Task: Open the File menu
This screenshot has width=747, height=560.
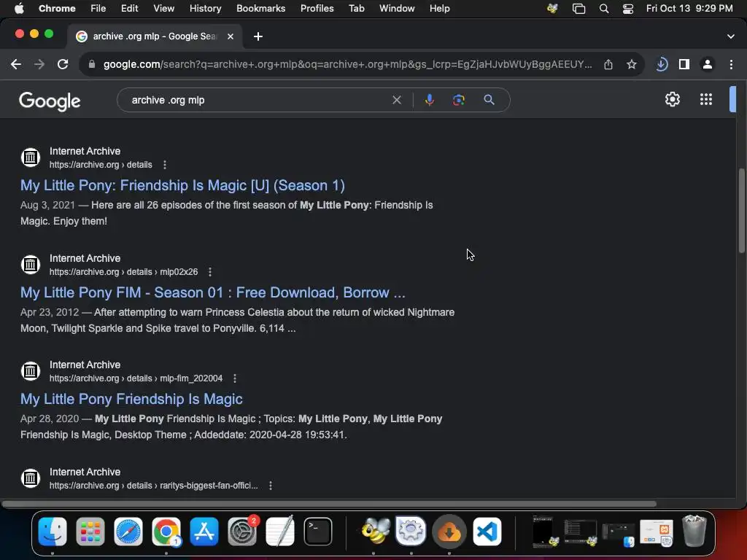Action: [x=98, y=9]
